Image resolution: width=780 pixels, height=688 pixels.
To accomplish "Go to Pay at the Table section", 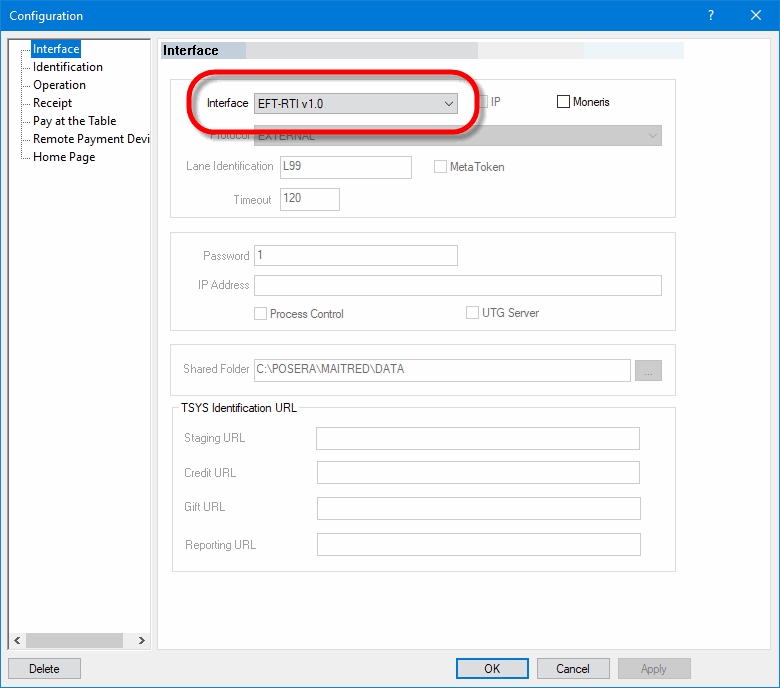I will pyautogui.click(x=74, y=121).
